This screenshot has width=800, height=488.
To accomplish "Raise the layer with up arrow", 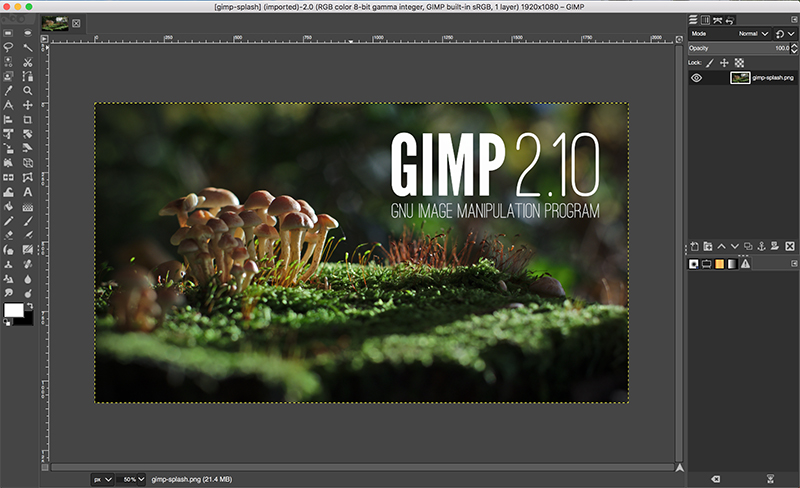I will pos(721,247).
